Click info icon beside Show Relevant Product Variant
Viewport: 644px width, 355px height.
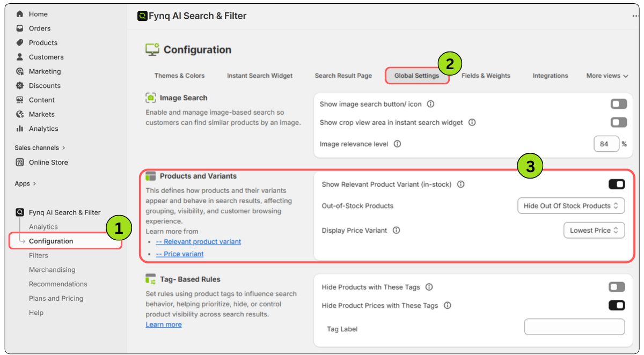tap(460, 184)
